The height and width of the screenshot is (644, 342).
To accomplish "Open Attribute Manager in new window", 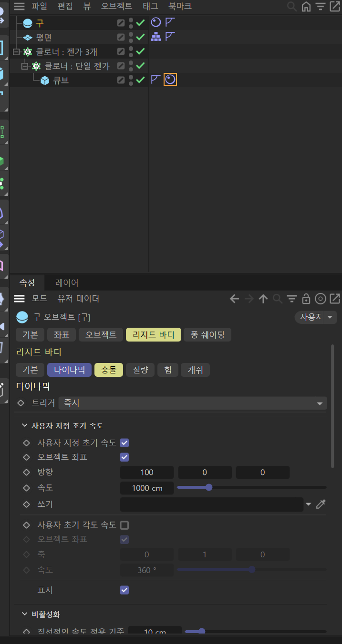I will tap(335, 299).
